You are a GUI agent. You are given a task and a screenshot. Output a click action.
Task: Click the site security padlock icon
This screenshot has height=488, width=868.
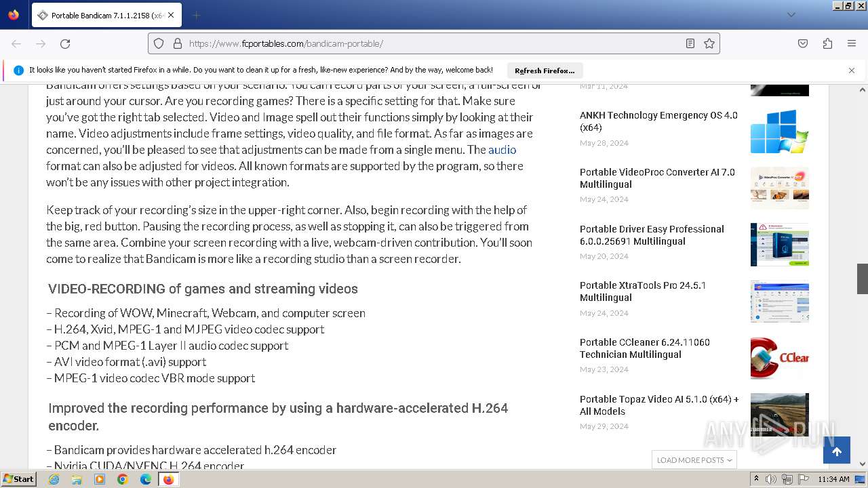178,43
